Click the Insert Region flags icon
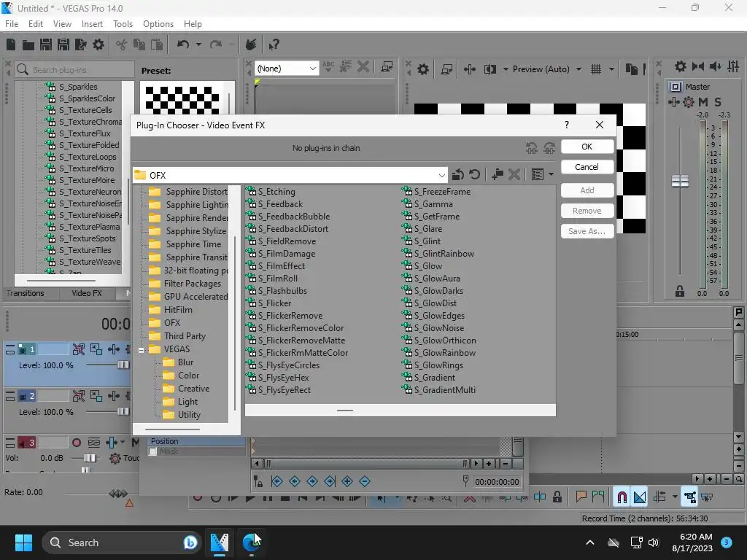Viewport: 747px width, 560px height. [598, 497]
